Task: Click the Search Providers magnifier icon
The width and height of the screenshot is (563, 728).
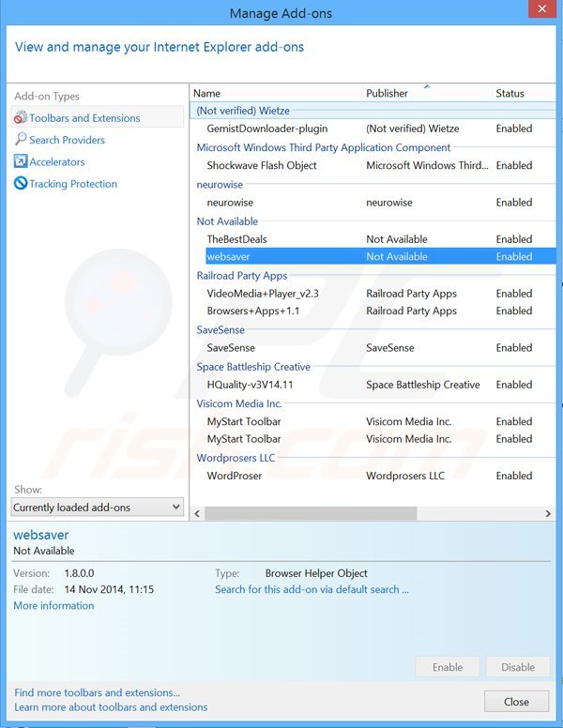Action: 21,139
